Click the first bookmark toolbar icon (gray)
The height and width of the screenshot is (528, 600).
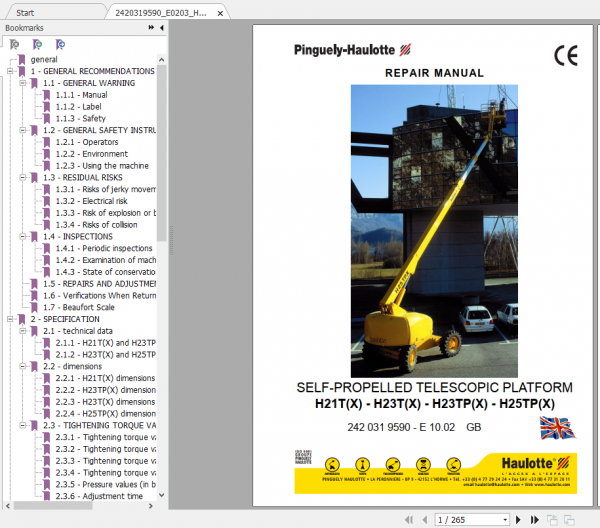[15, 44]
